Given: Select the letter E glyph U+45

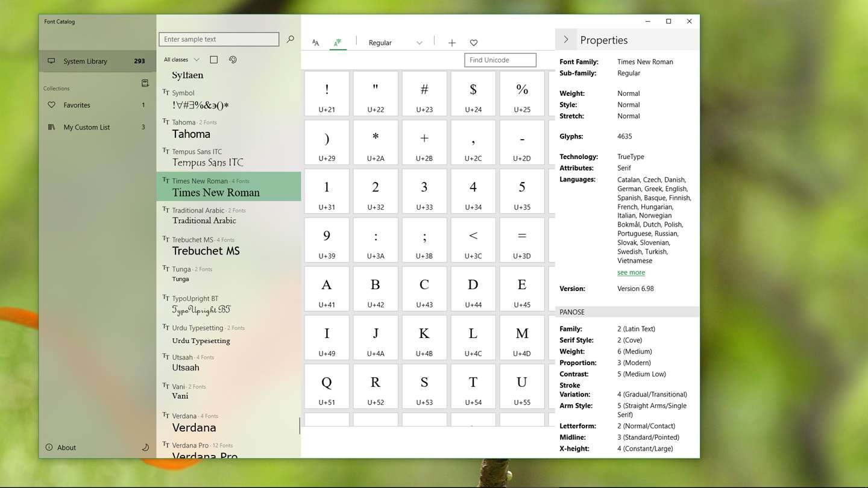Looking at the screenshot, I should [x=522, y=289].
